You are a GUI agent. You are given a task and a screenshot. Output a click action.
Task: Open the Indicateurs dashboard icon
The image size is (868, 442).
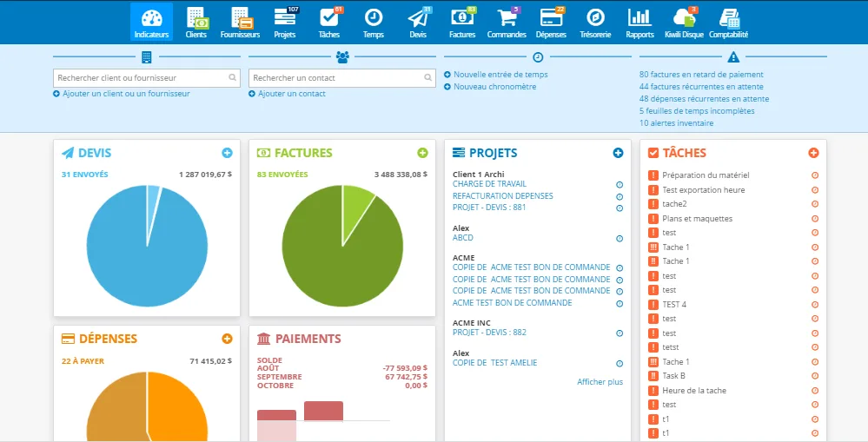click(x=151, y=22)
